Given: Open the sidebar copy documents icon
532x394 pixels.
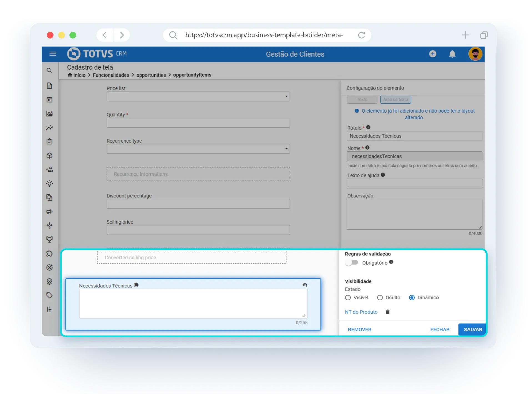Looking at the screenshot, I should tap(49, 197).
